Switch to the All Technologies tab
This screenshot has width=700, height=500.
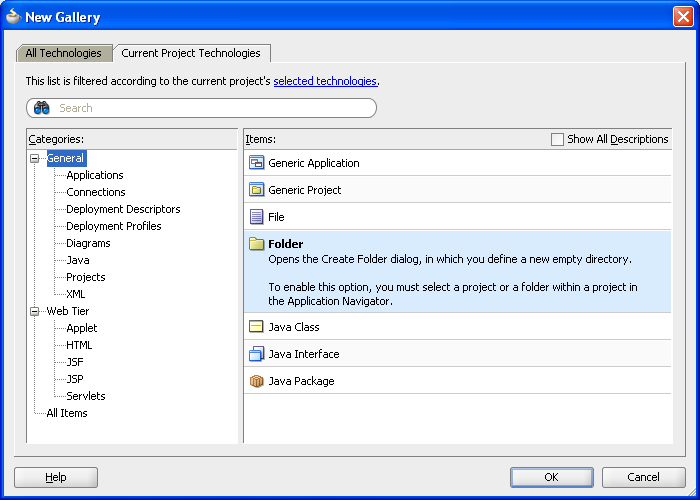click(x=63, y=53)
